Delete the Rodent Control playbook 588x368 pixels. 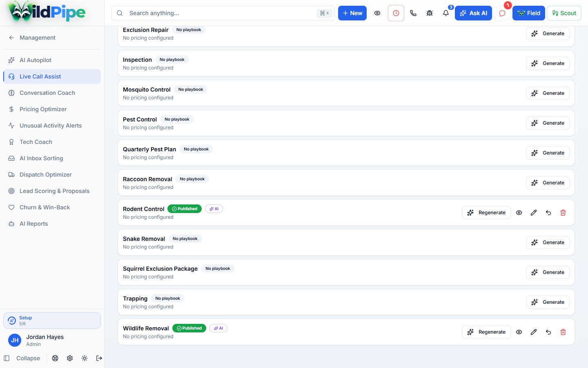[x=563, y=213]
